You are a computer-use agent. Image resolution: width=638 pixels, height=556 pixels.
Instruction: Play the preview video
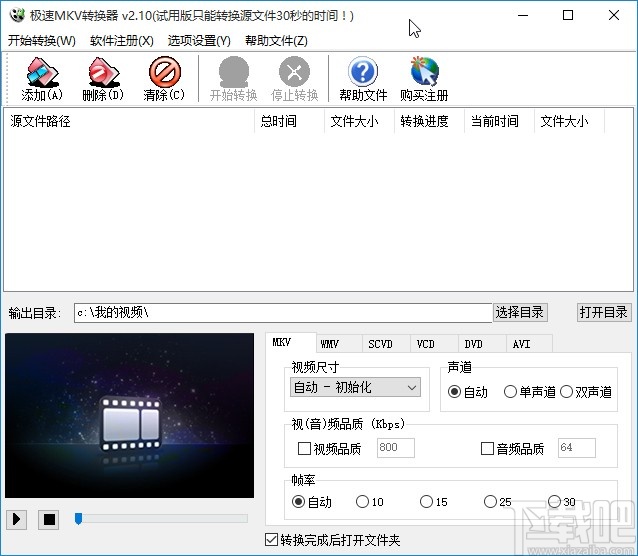point(17,519)
